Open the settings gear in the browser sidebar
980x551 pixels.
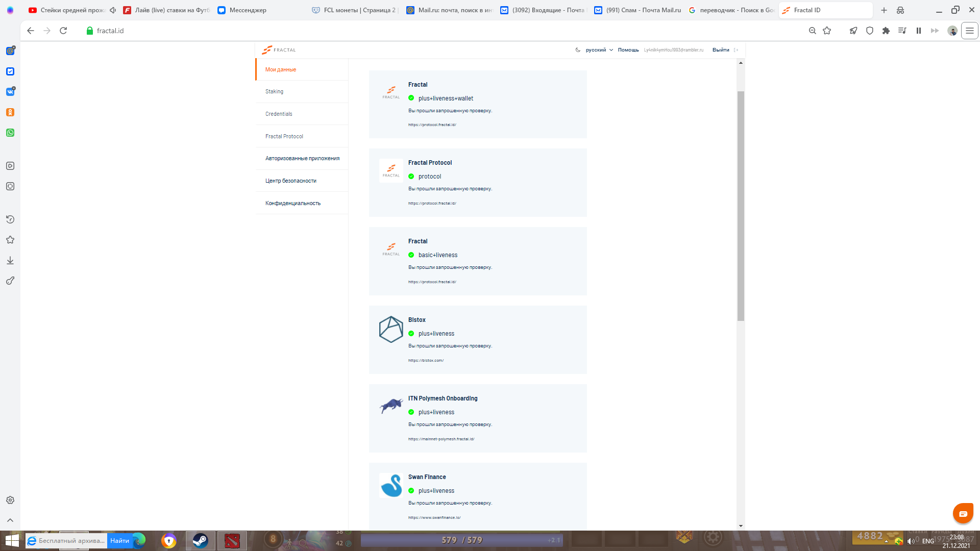10,500
